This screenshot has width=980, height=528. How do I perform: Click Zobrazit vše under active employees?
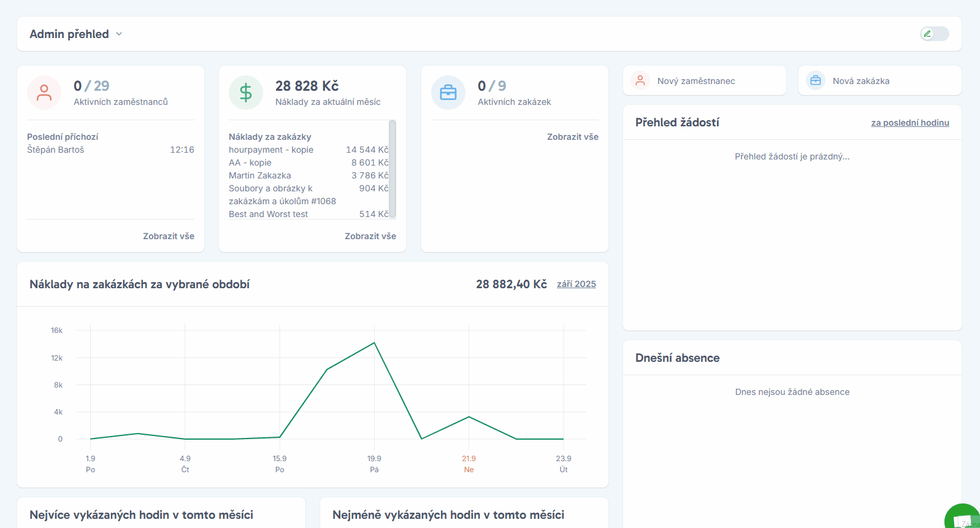169,236
